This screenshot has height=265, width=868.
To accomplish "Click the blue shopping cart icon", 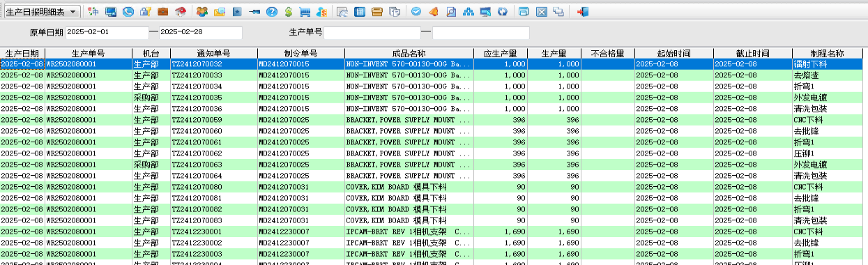I will pos(305,12).
